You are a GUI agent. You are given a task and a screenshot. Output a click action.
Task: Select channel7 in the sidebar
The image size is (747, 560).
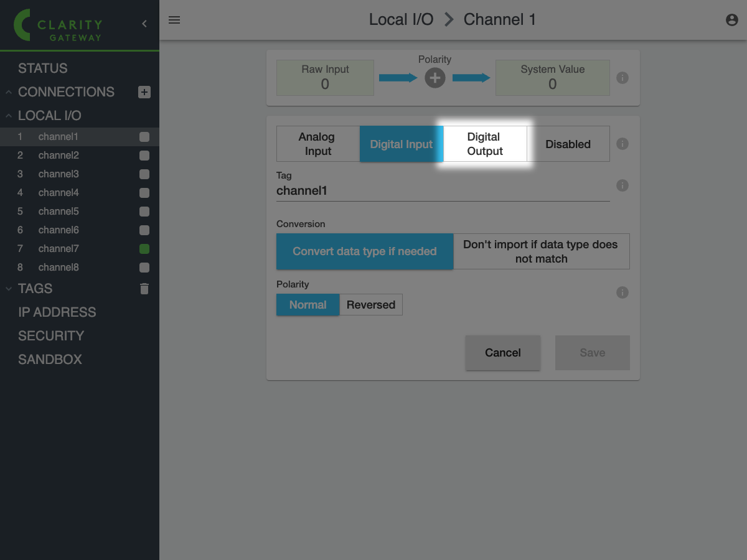click(59, 249)
